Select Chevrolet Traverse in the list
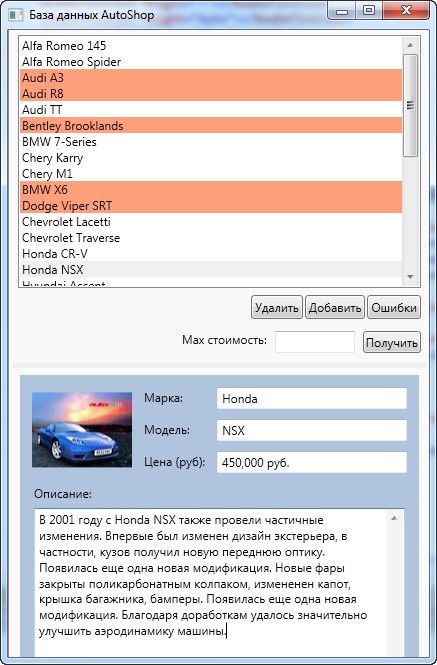 point(211,238)
